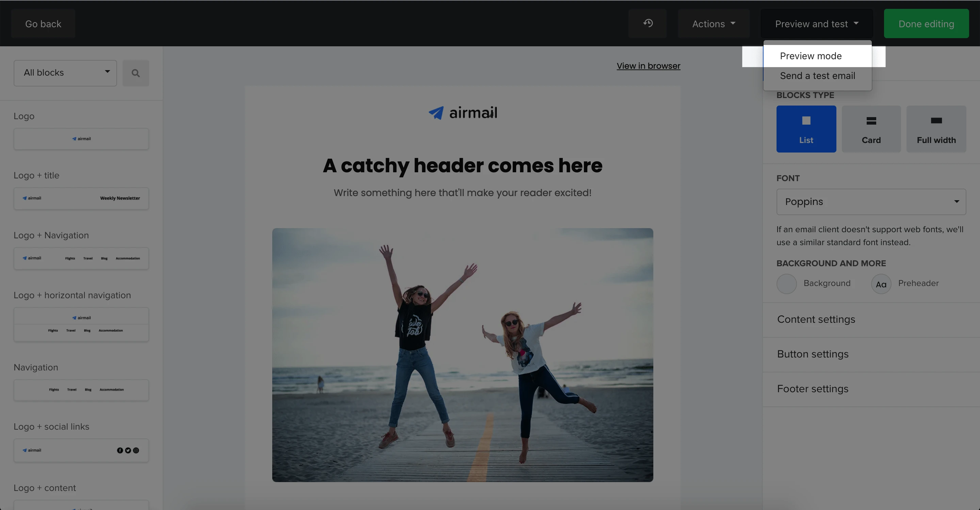Choose Preview mode from menu
The width and height of the screenshot is (980, 510).
click(810, 56)
